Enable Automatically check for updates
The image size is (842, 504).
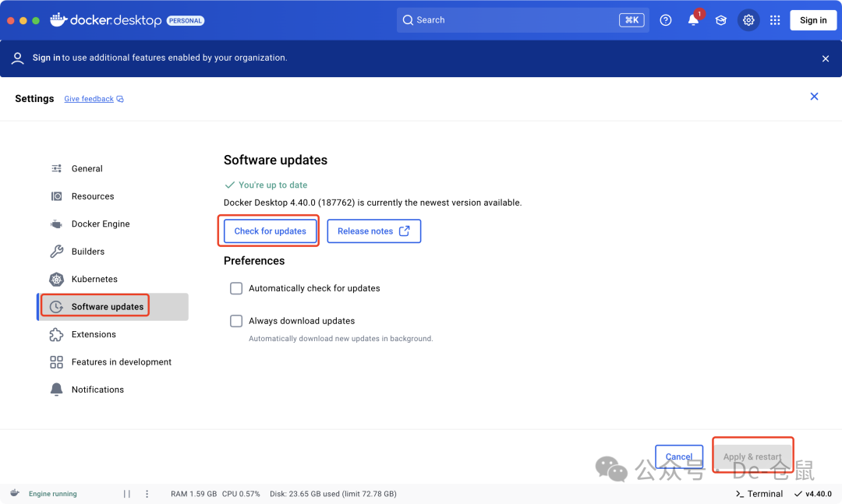(236, 288)
